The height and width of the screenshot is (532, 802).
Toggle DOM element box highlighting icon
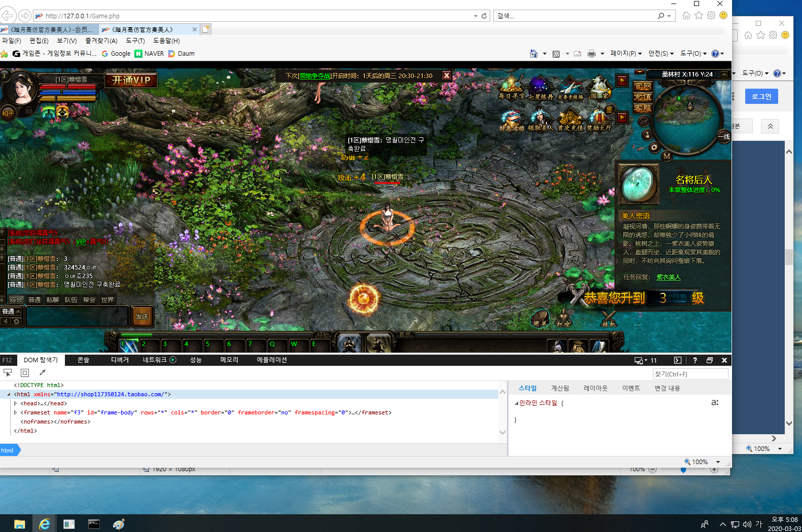point(25,373)
